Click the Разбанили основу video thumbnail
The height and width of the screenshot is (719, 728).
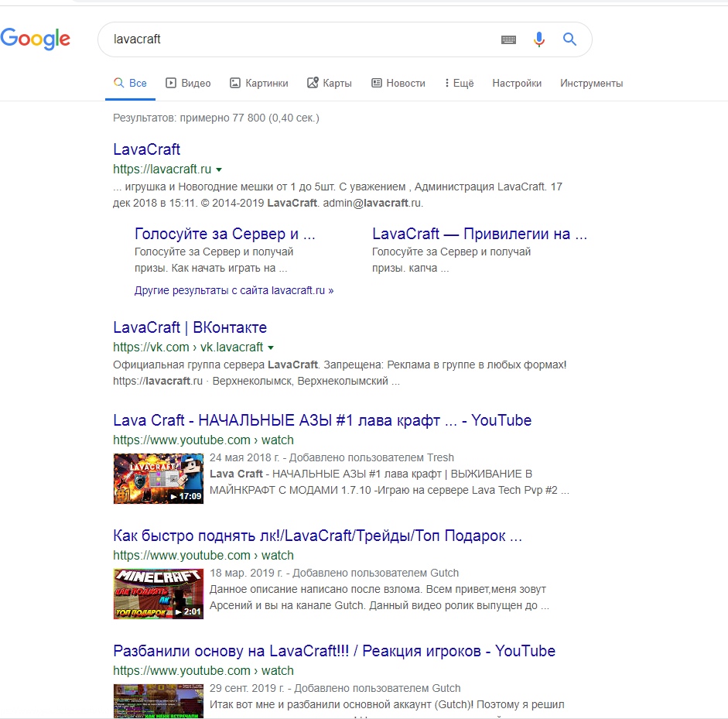[x=159, y=701]
